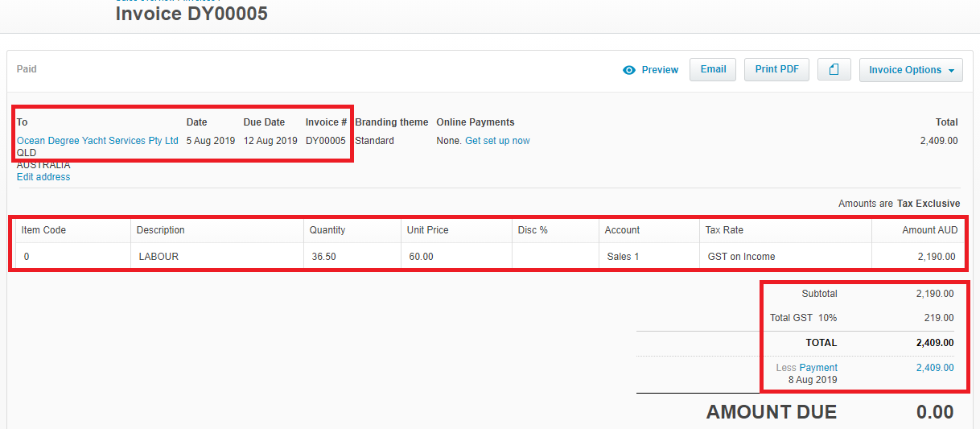
Task: Click the Sales 1 account cell
Action: coord(649,257)
